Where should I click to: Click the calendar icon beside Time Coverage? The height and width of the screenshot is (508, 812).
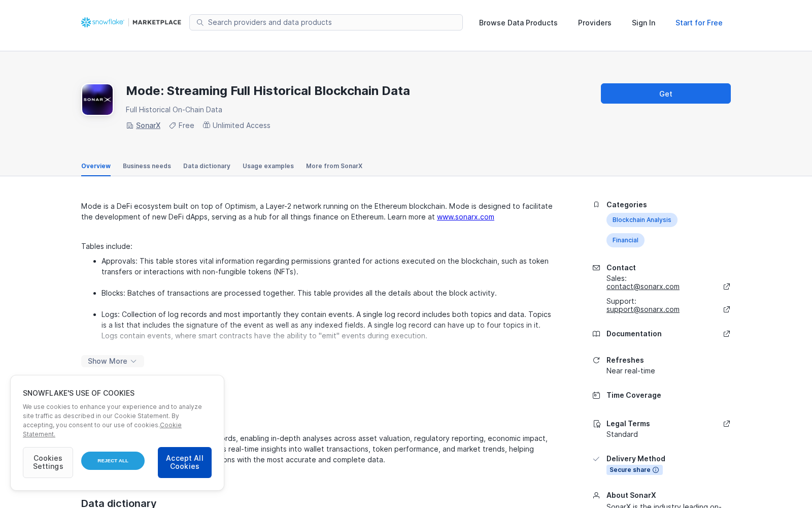pos(596,395)
